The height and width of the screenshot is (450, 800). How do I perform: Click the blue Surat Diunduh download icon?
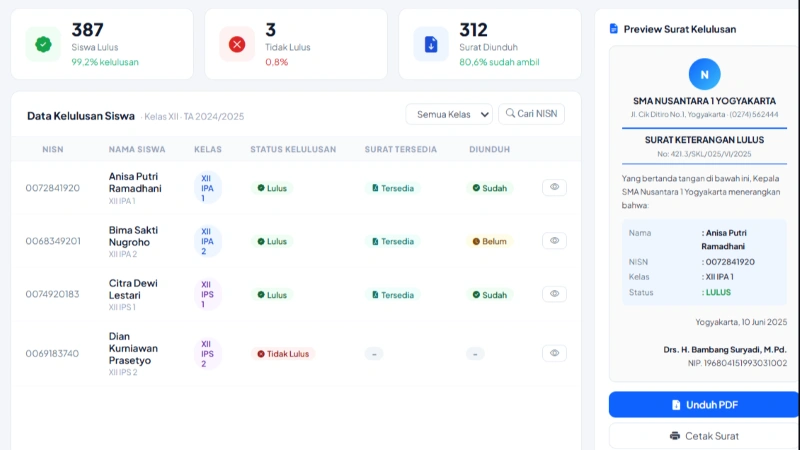[x=431, y=44]
